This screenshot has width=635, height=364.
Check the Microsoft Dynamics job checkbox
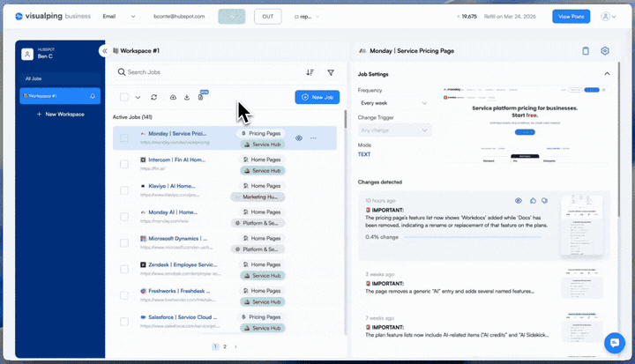click(x=124, y=243)
